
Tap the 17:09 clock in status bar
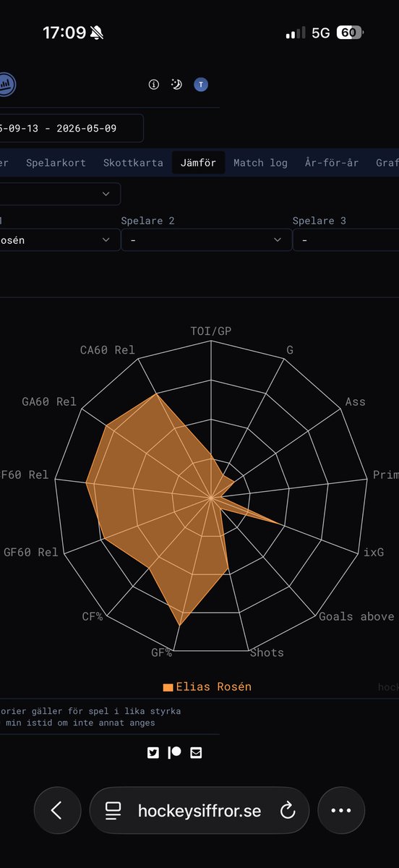click(64, 33)
